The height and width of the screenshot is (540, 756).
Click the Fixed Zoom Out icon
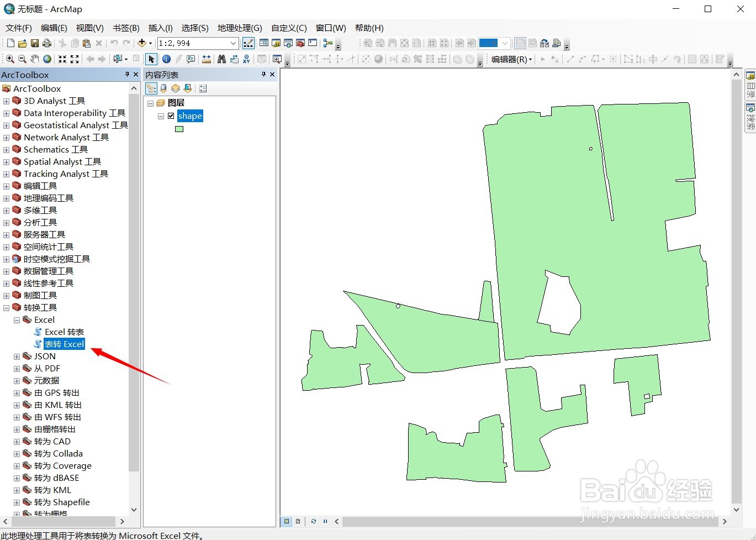click(x=75, y=59)
